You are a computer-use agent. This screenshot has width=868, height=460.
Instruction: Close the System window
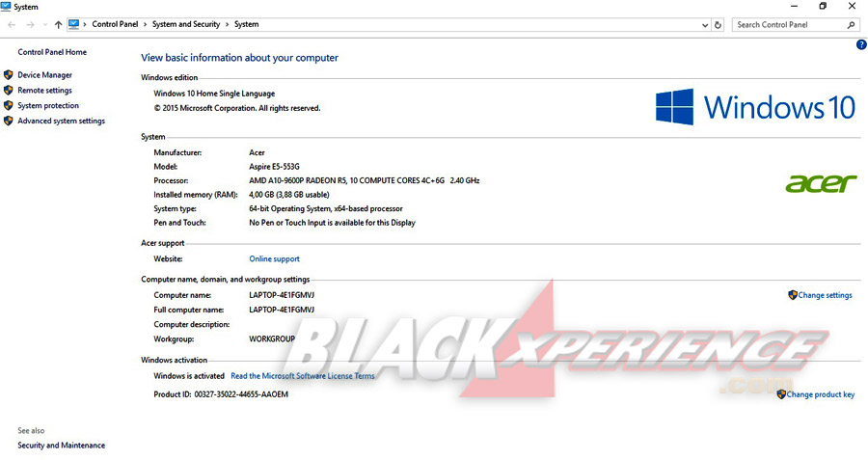pos(852,6)
